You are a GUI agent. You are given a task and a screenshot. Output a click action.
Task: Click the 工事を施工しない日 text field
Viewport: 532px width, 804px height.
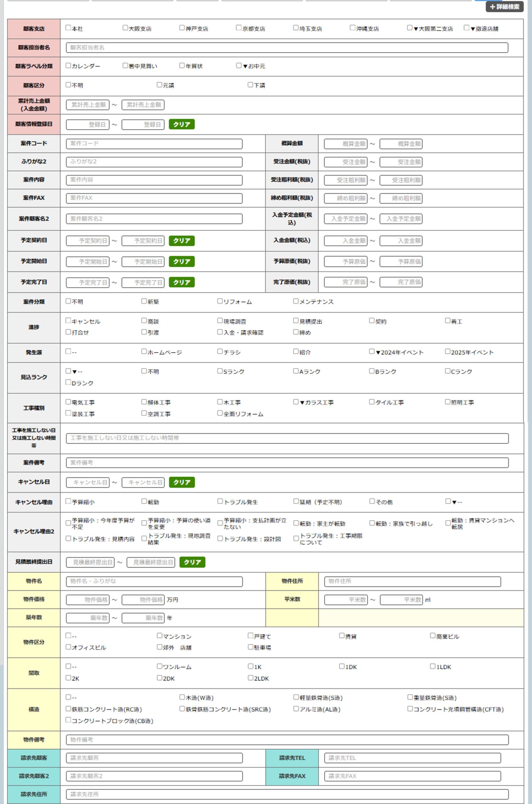point(287,438)
